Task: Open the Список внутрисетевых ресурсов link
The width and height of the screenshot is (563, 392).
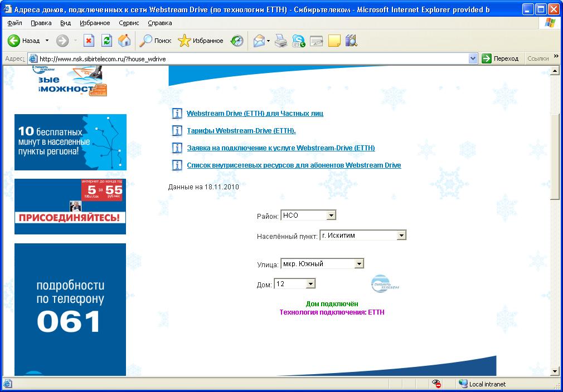Action: pyautogui.click(x=294, y=165)
